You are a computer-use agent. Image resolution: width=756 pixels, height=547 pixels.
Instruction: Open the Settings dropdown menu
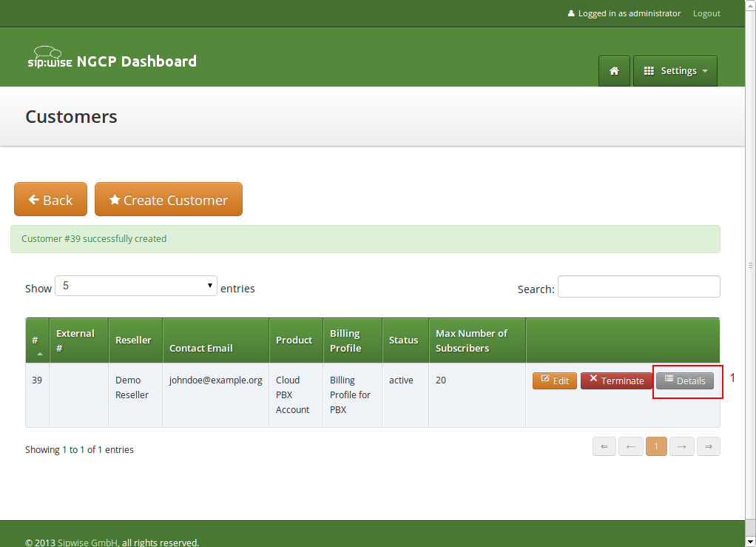(x=675, y=71)
